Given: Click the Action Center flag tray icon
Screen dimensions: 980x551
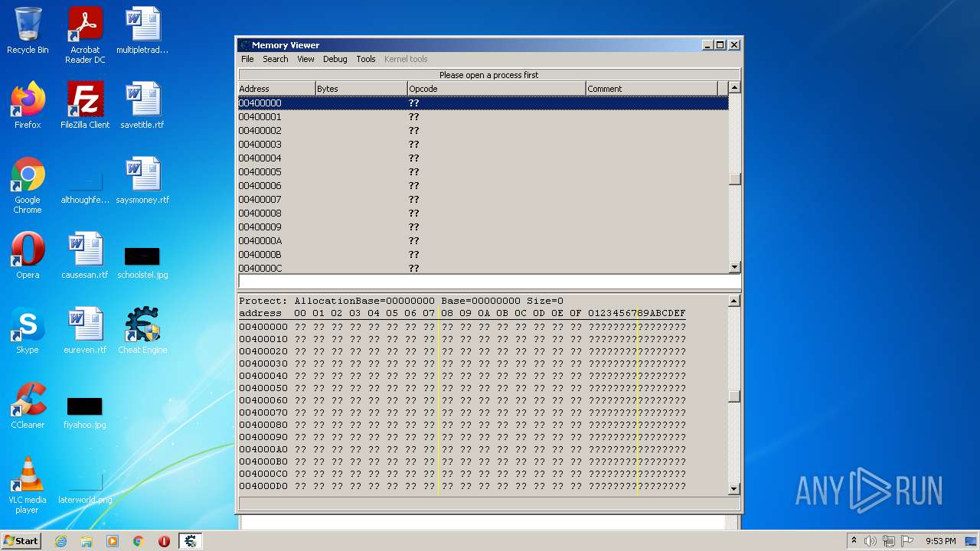Looking at the screenshot, I should coord(907,541).
